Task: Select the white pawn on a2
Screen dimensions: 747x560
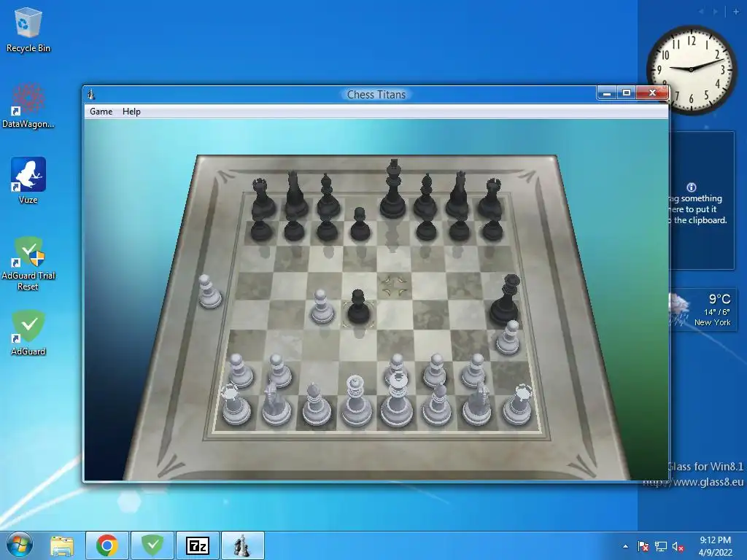Action: (x=240, y=370)
